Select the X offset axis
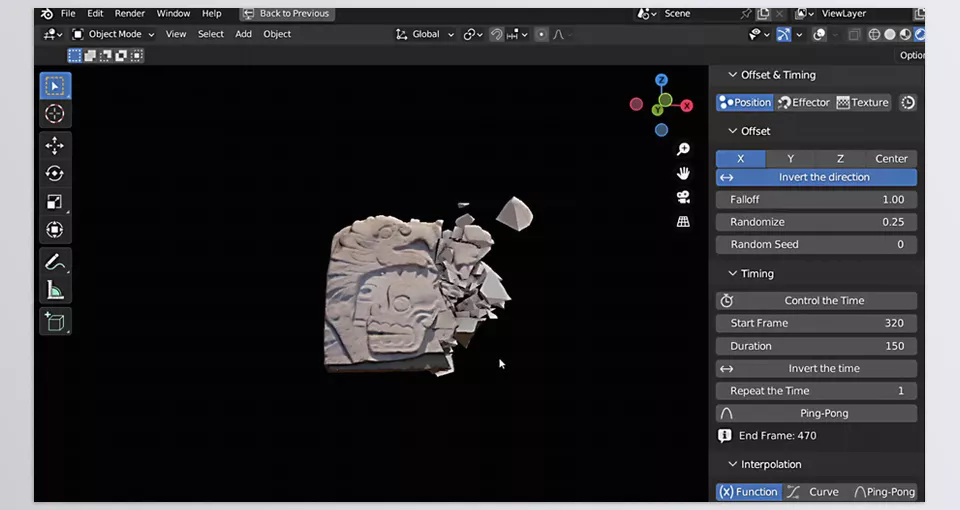 pyautogui.click(x=741, y=159)
